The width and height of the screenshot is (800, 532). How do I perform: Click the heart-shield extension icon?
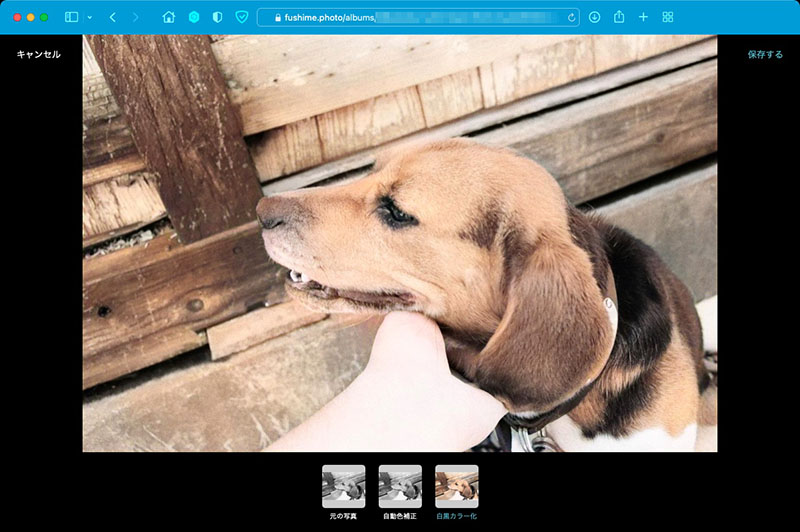tap(242, 17)
